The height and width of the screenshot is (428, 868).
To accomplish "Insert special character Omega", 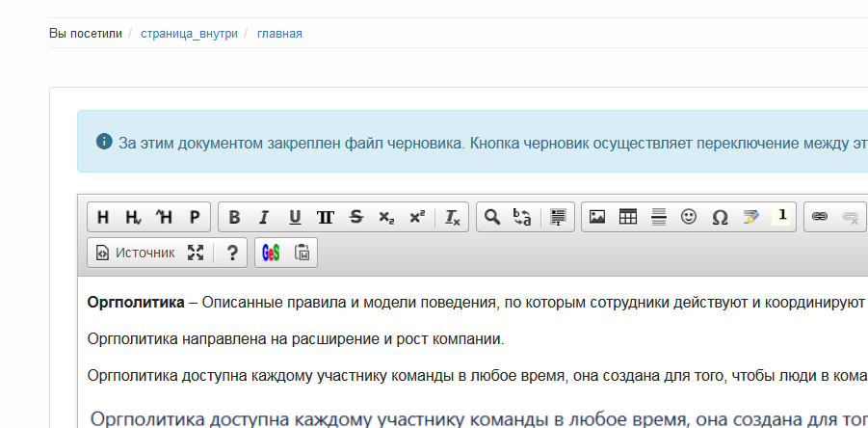I will 719,217.
